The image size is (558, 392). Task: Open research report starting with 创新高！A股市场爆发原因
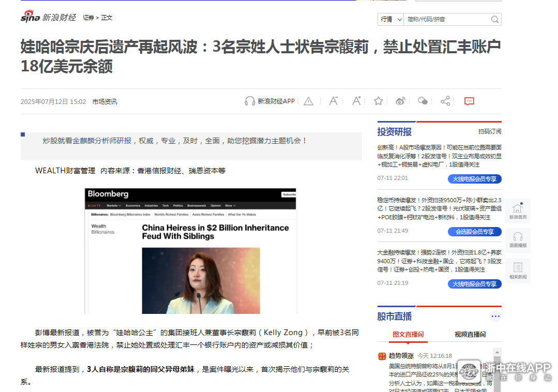(440, 156)
